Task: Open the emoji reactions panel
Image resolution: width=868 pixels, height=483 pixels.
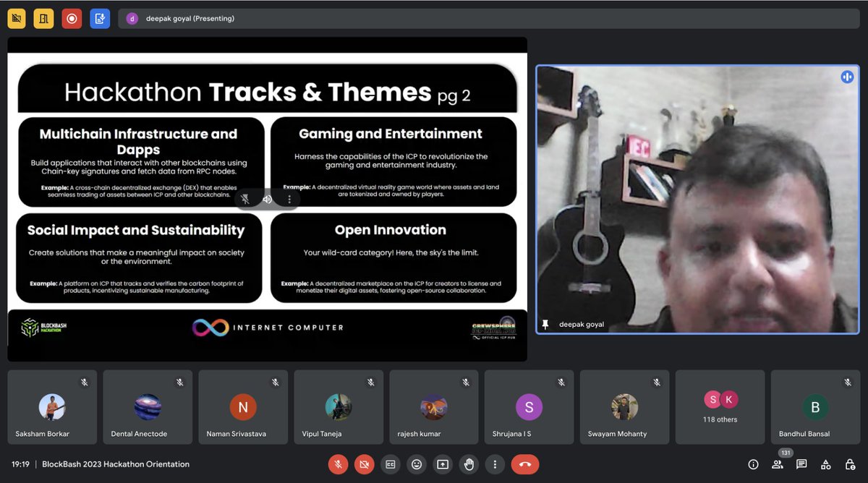Action: [417, 464]
